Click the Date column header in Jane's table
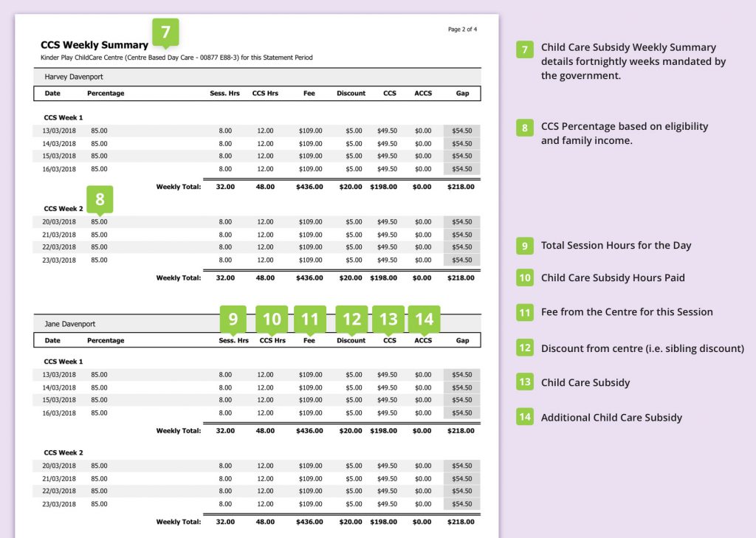The image size is (756, 538). point(52,341)
